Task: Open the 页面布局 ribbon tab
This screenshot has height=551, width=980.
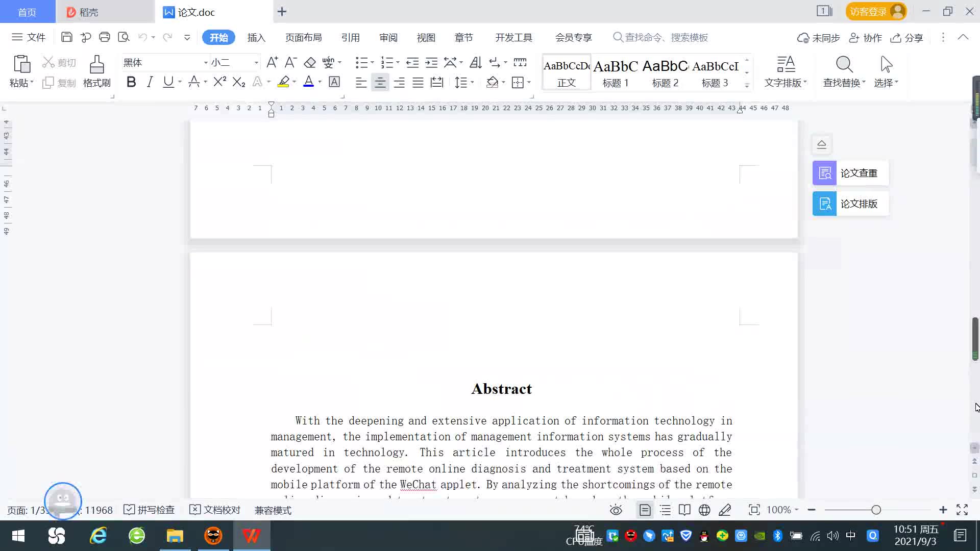Action: pos(303,38)
